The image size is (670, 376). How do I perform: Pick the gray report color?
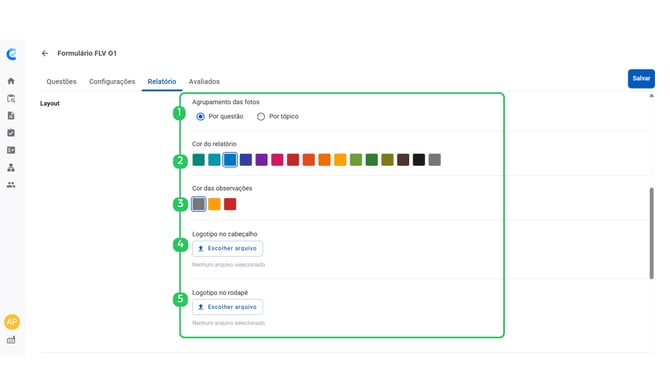[435, 160]
